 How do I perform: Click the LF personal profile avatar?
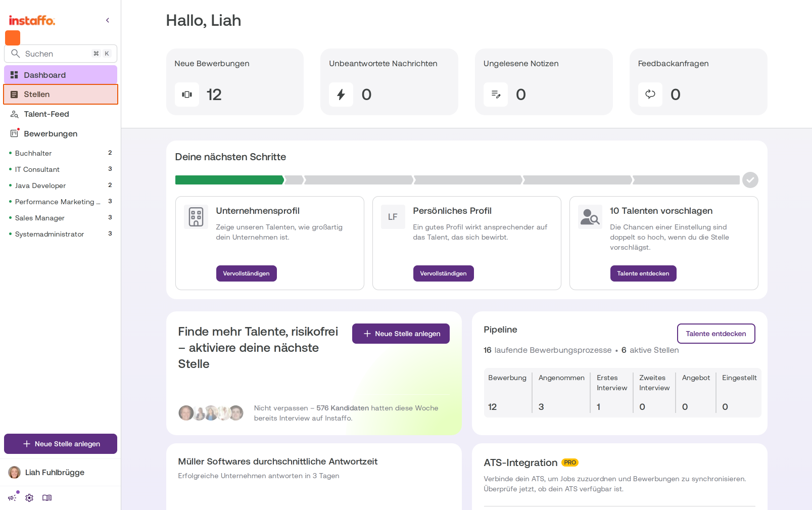point(393,217)
